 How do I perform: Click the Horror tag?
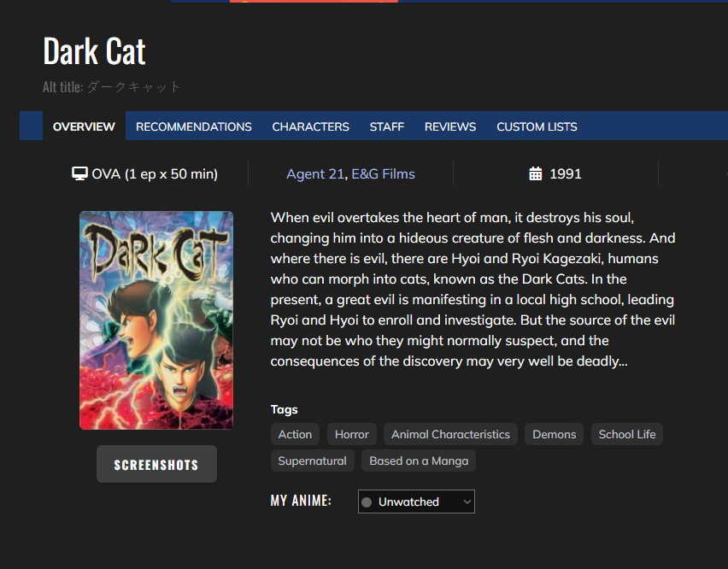(x=351, y=435)
